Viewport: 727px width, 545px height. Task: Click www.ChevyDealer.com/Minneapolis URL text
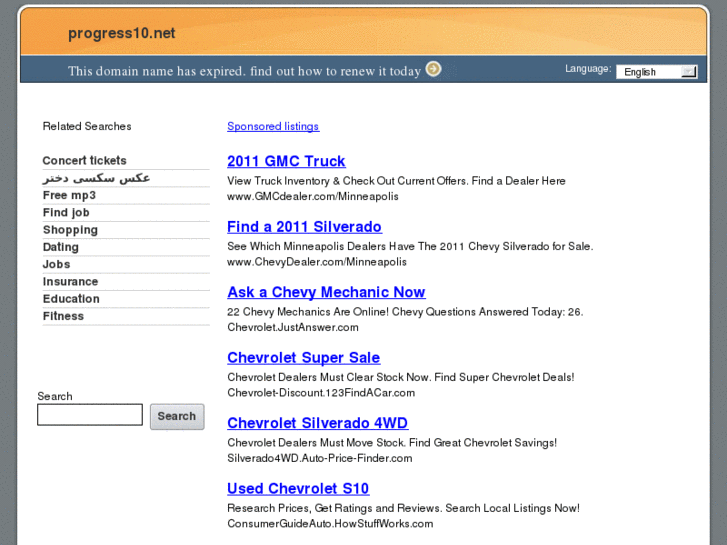[317, 262]
